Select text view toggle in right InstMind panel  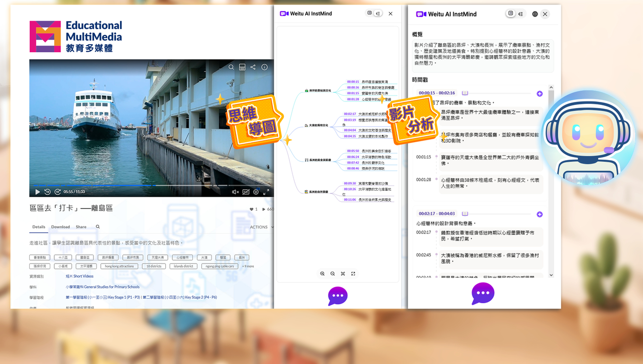point(511,14)
